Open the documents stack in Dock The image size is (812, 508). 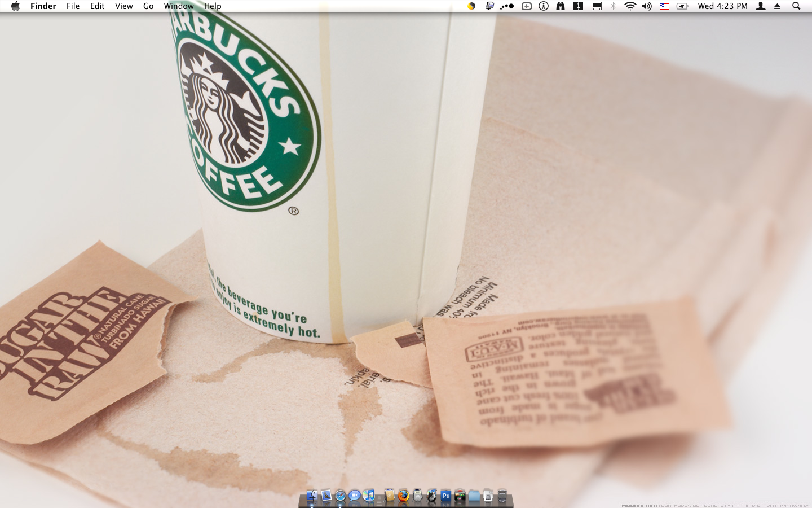[x=488, y=496]
